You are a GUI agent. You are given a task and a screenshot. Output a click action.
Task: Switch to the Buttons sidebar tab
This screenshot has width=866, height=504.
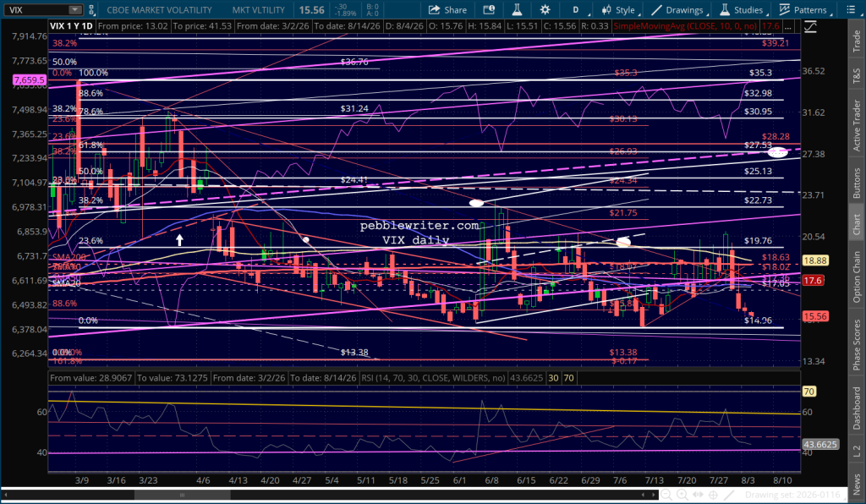pos(857,183)
